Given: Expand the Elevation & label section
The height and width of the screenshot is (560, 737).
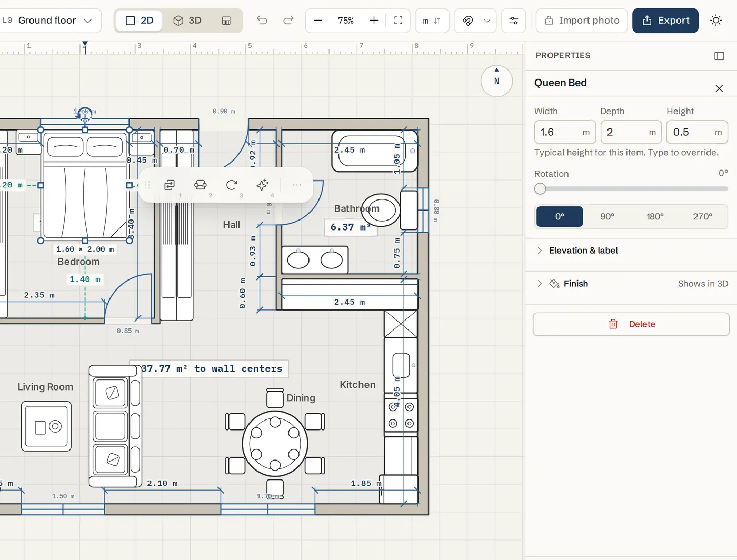Looking at the screenshot, I should [631, 251].
